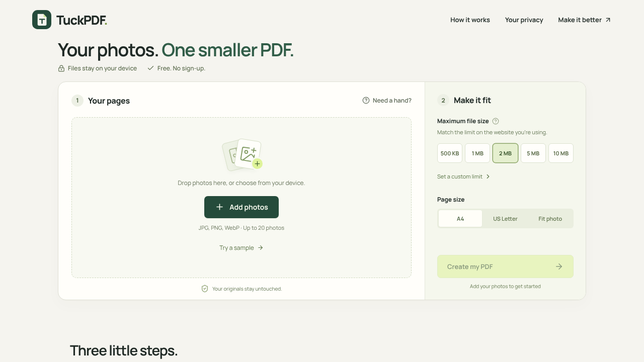Click the step 1 number badge

(77, 101)
